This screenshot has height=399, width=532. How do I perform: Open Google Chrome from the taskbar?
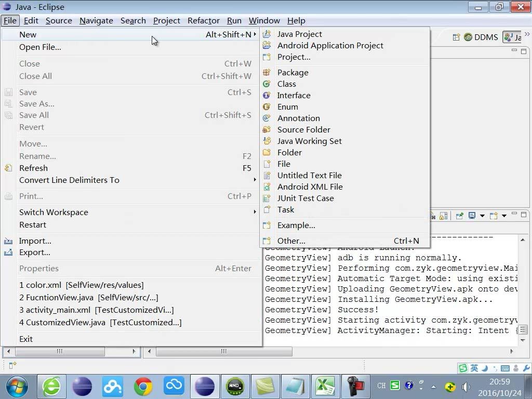point(143,386)
